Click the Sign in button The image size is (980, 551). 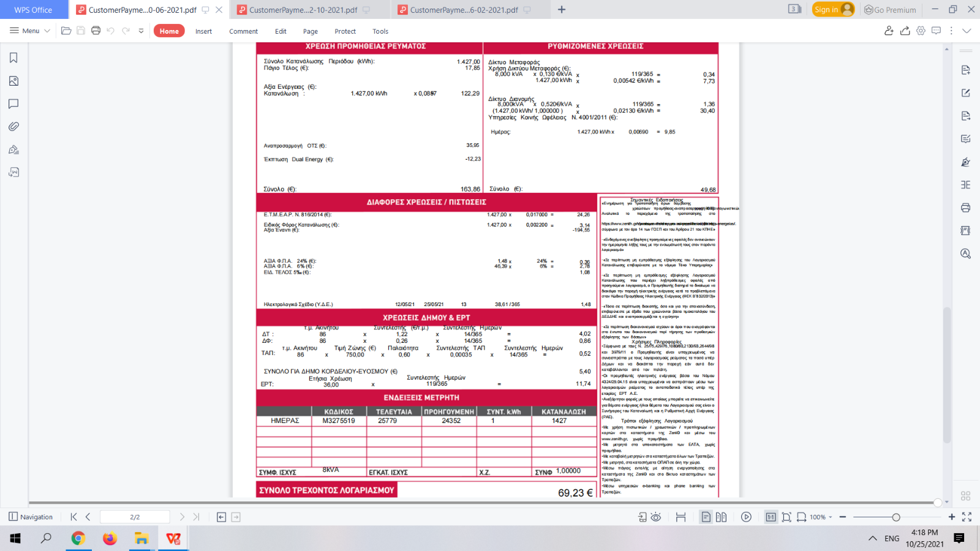833,9
